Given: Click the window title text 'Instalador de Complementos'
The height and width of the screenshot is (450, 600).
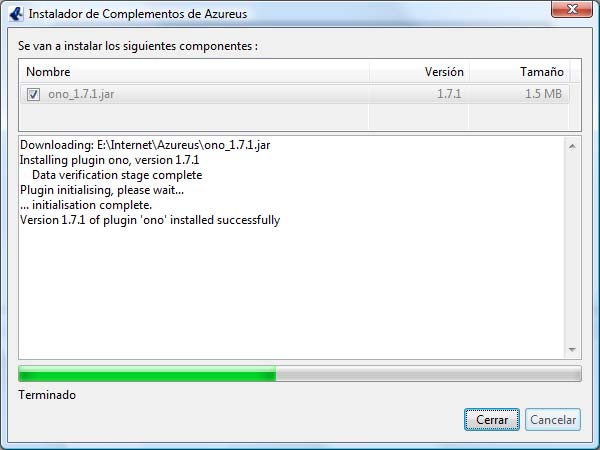Looking at the screenshot, I should pos(115,14).
